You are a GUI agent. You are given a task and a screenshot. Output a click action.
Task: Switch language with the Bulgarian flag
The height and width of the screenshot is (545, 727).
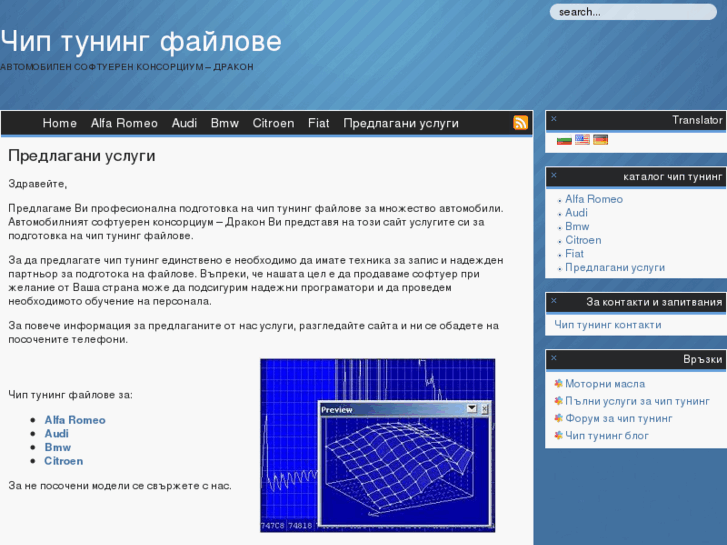click(564, 140)
